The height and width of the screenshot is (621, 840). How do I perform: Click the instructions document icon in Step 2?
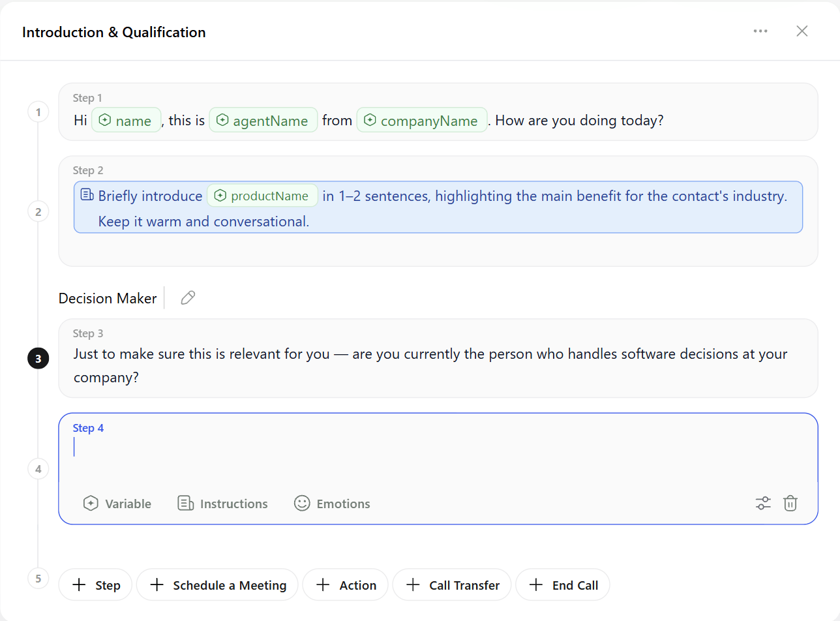87,195
